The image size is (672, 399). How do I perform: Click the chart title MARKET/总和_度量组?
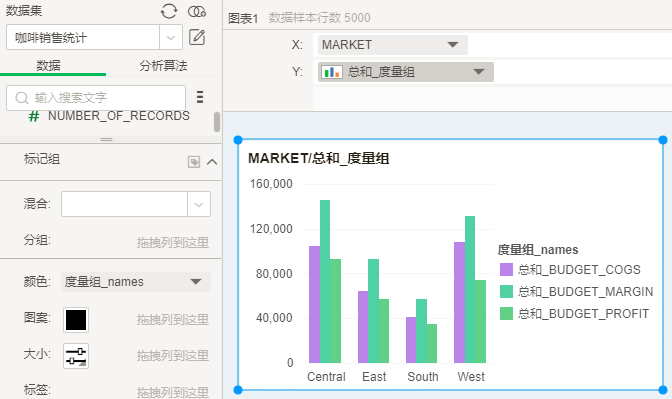point(318,159)
